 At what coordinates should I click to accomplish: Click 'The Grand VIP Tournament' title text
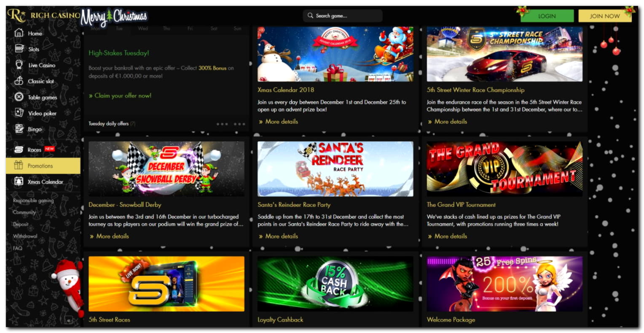click(x=461, y=205)
